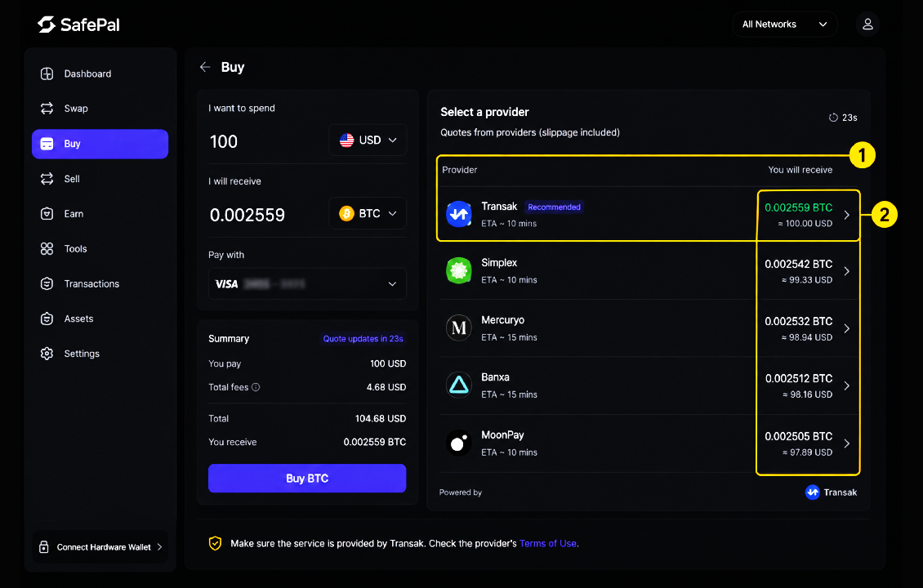Open Banxa quote via its chevron
Viewport: 923px width, 588px height.
click(847, 385)
